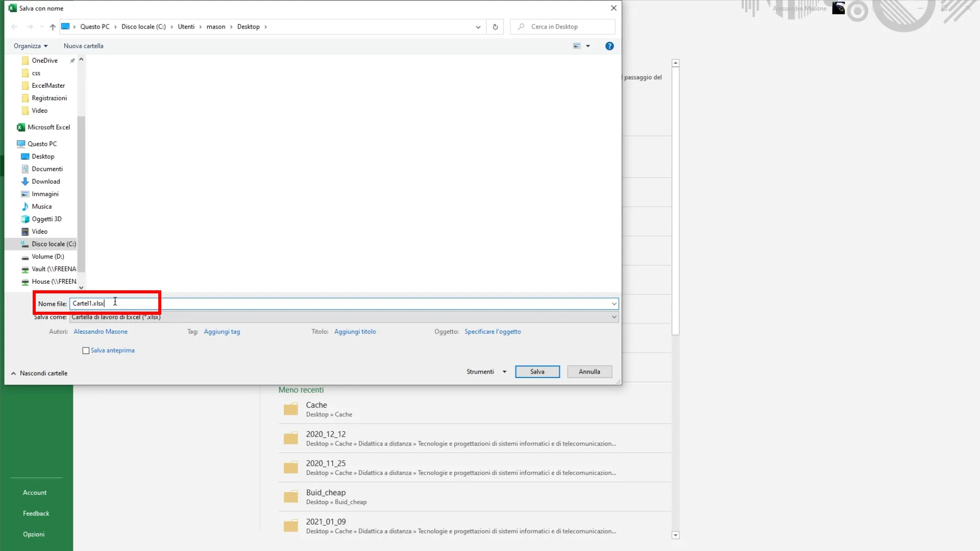Click the refresh icon in address bar

coord(495,27)
